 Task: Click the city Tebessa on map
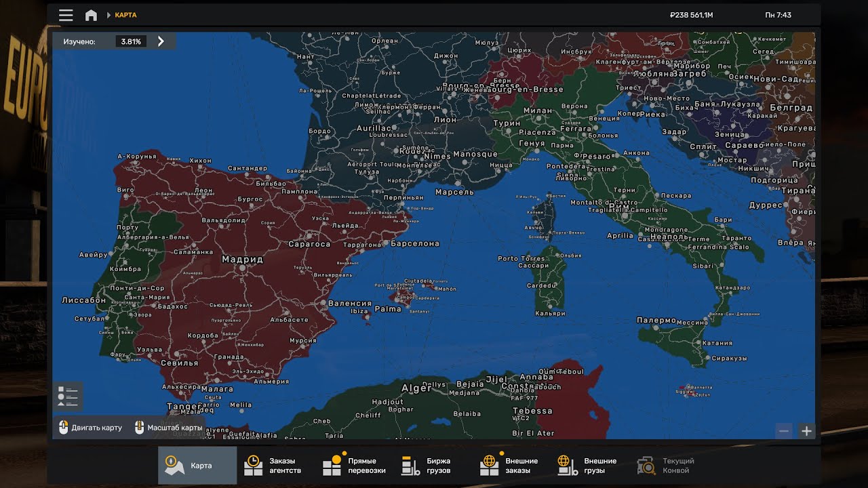[532, 411]
